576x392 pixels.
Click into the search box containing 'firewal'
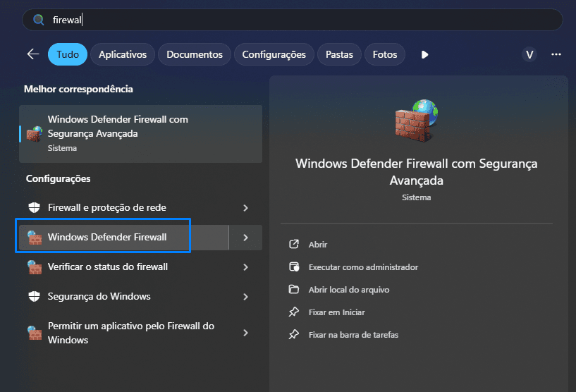292,20
